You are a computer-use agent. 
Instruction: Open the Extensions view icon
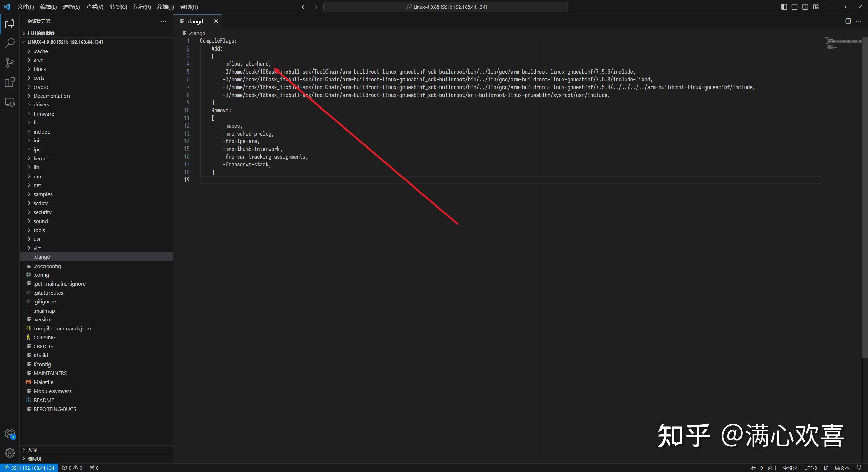point(10,82)
